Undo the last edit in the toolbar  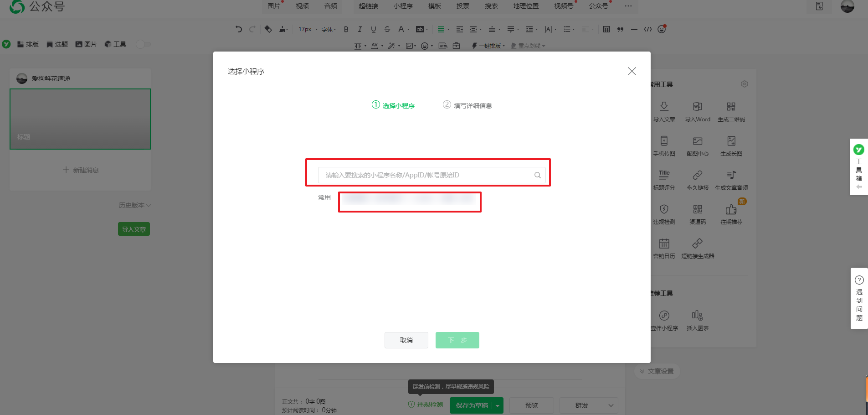coord(239,29)
